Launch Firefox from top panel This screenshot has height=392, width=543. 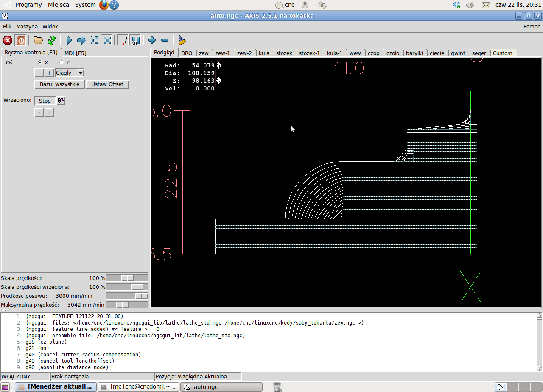click(104, 5)
